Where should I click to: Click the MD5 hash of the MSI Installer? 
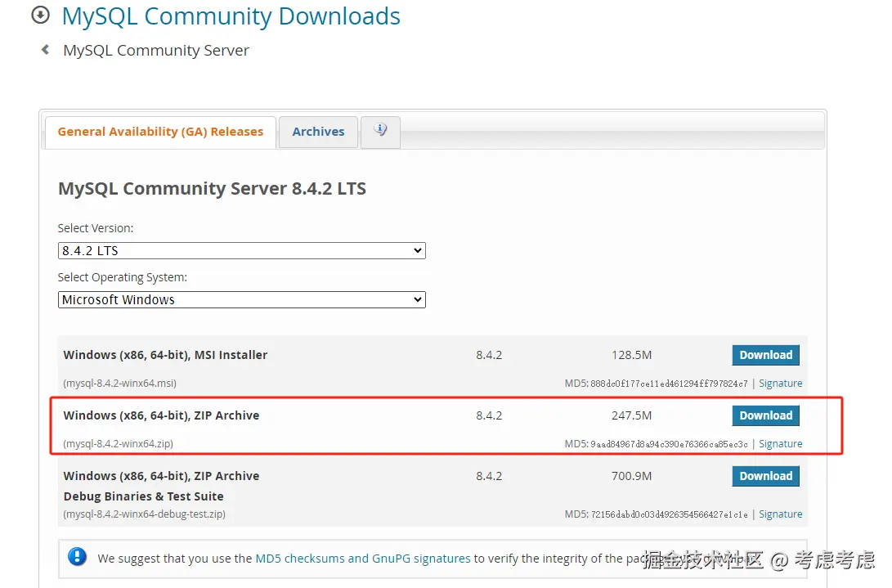pos(669,384)
